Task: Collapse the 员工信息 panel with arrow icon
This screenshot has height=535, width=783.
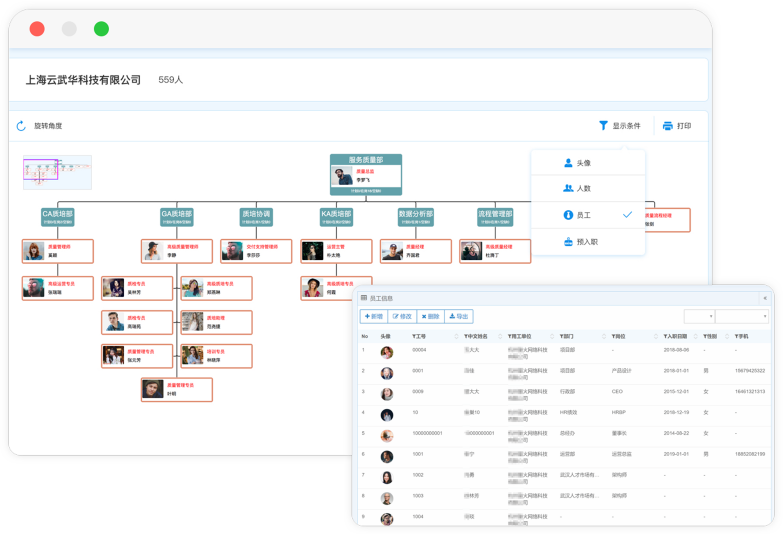Action: pos(765,298)
